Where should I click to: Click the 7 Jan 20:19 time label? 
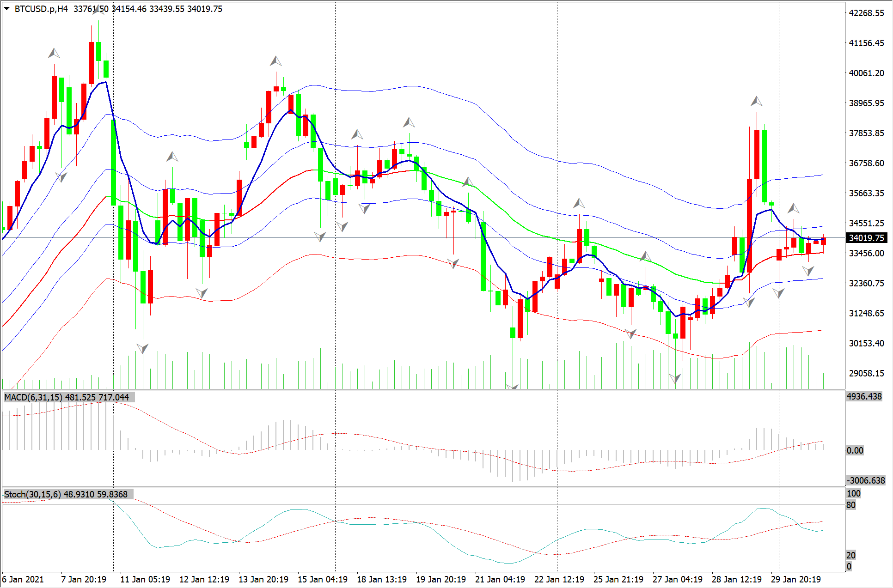pos(84,579)
